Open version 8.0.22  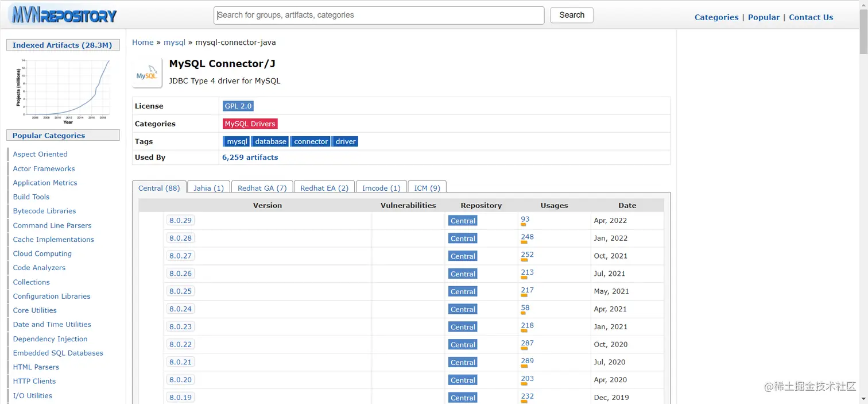coord(180,344)
